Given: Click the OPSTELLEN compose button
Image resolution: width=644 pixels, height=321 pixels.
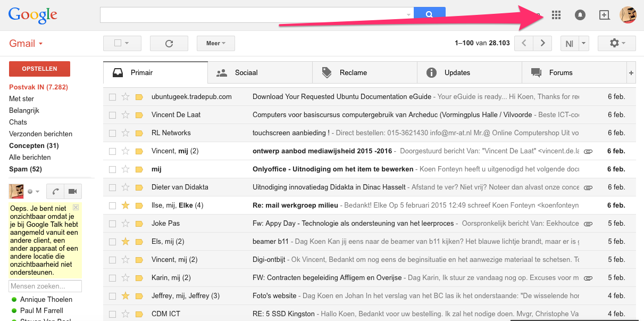Looking at the screenshot, I should click(40, 69).
